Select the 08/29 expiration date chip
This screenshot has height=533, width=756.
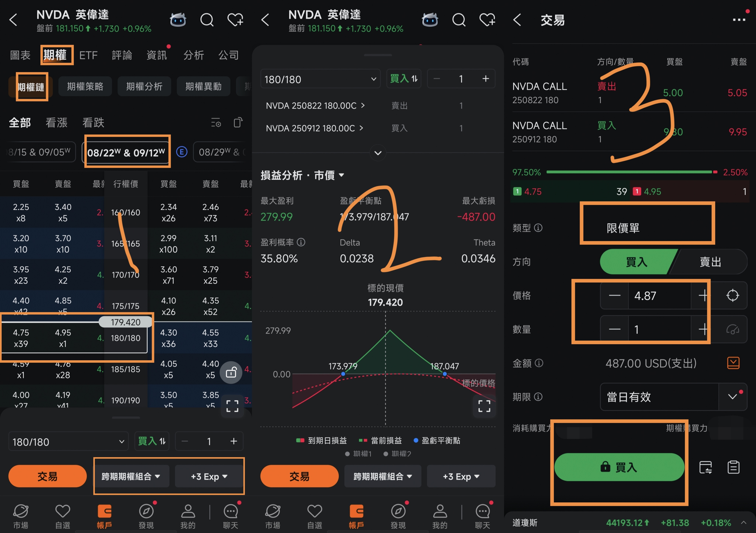point(219,152)
